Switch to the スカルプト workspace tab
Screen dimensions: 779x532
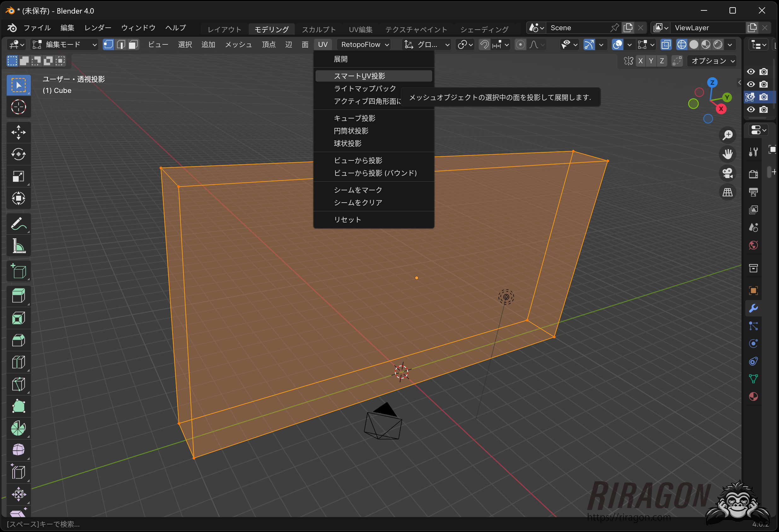point(318,30)
